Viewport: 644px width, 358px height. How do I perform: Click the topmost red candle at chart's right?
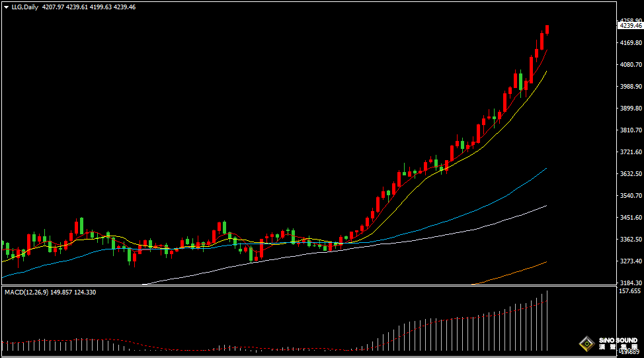[x=547, y=29]
